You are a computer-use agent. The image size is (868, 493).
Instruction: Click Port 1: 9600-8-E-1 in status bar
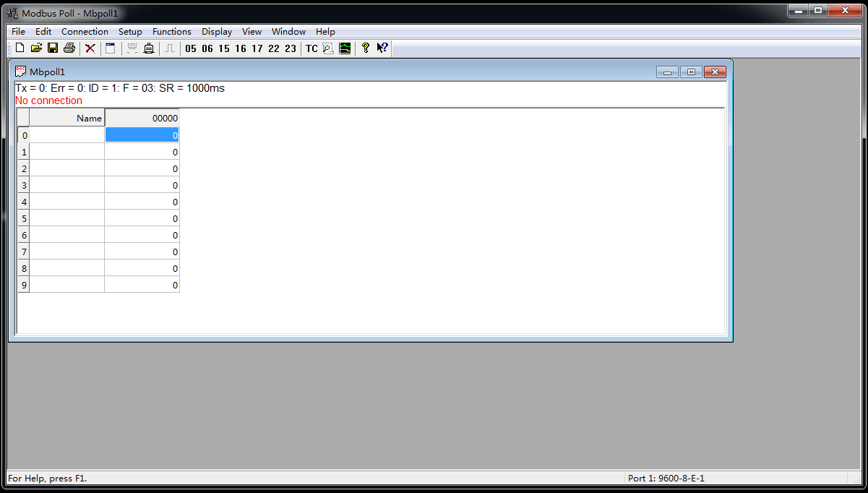point(666,478)
